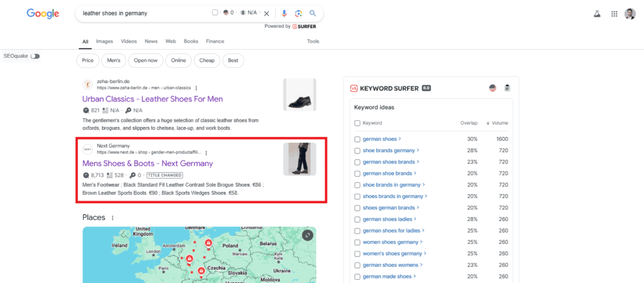This screenshot has width=644, height=283.
Task: Open the Google apps grid
Action: [x=614, y=13]
